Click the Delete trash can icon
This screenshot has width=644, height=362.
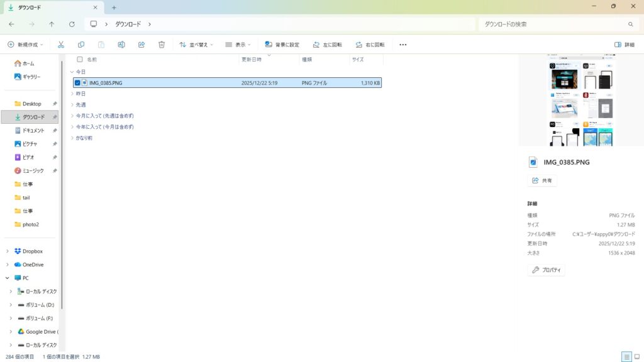click(162, 45)
